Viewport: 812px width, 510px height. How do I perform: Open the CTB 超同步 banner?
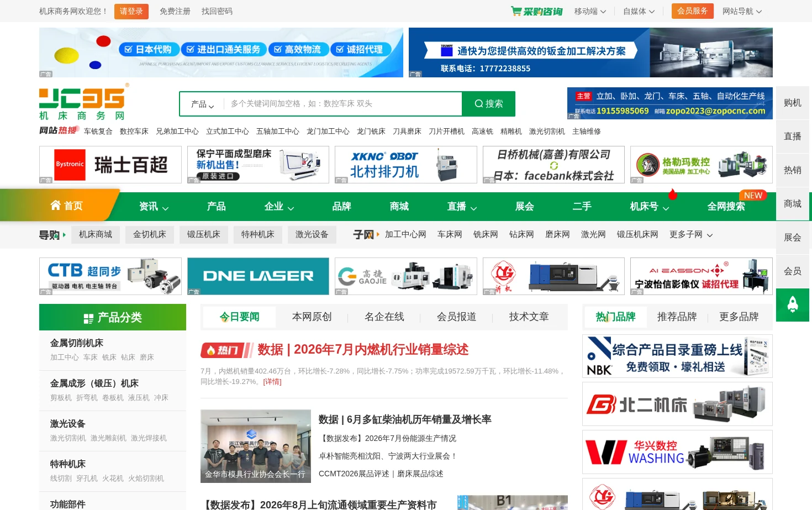tap(110, 276)
